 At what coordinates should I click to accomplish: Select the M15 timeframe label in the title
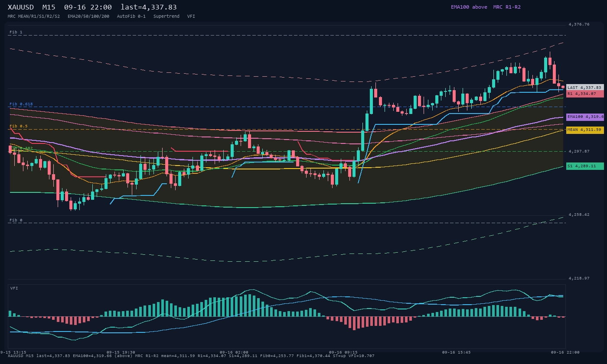point(49,7)
